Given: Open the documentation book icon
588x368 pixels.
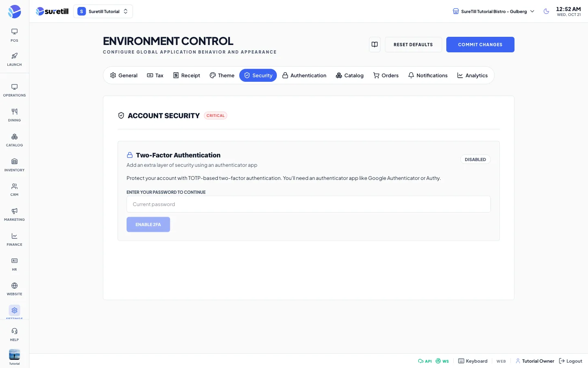Looking at the screenshot, I should click(x=374, y=45).
